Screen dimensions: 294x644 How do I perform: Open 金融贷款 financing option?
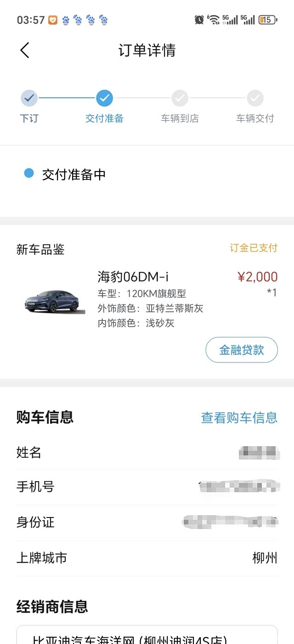coord(242,350)
